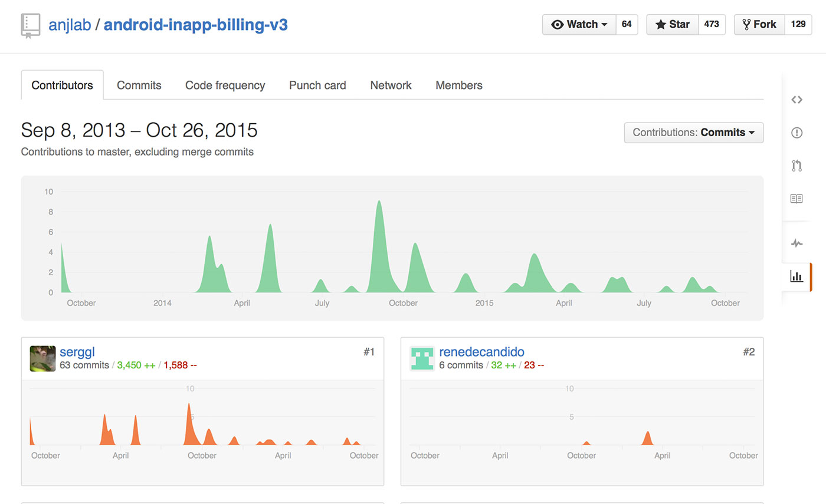The width and height of the screenshot is (826, 504).
Task: View the 473 stargazers count
Action: click(x=712, y=24)
